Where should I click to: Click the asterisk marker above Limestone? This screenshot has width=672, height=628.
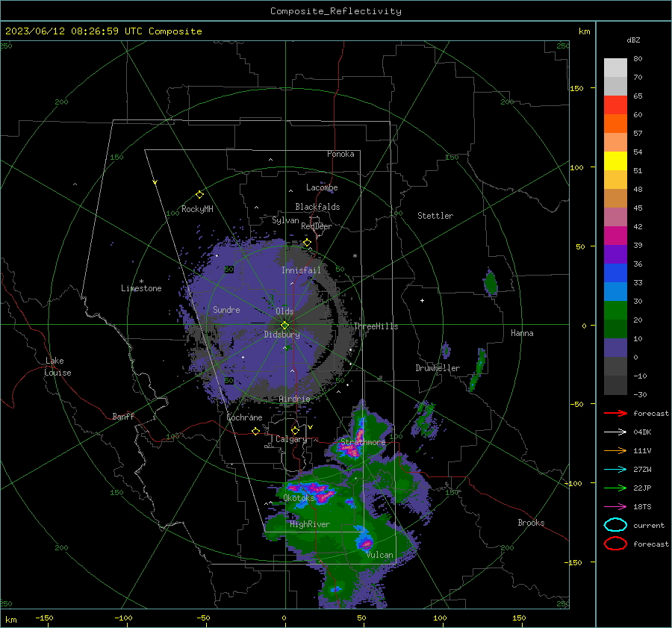[x=141, y=282]
